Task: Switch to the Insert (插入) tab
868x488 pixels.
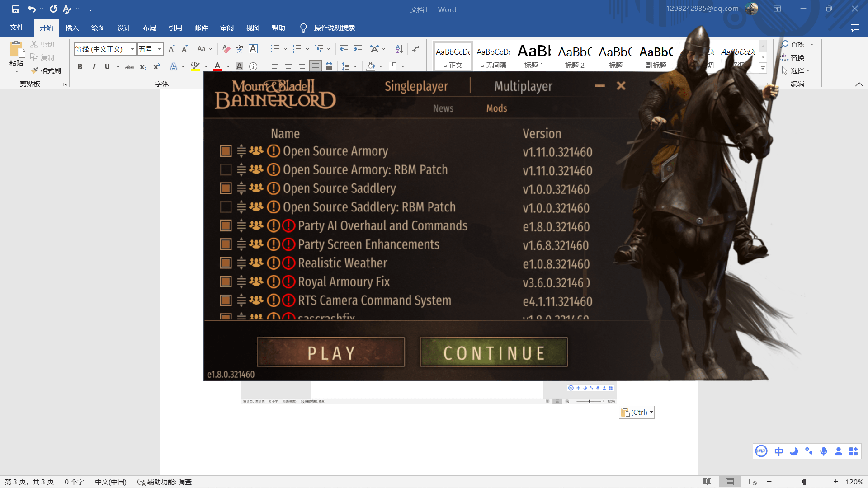Action: (x=72, y=28)
